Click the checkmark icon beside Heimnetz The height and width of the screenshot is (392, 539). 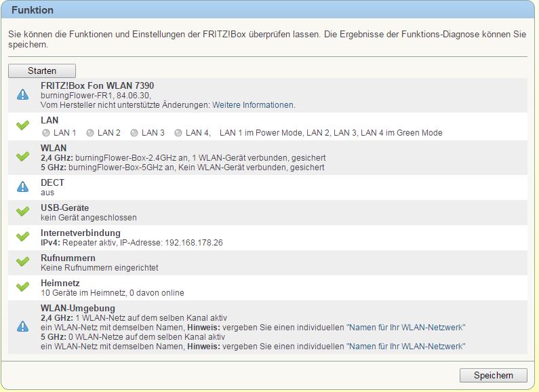pyautogui.click(x=22, y=287)
